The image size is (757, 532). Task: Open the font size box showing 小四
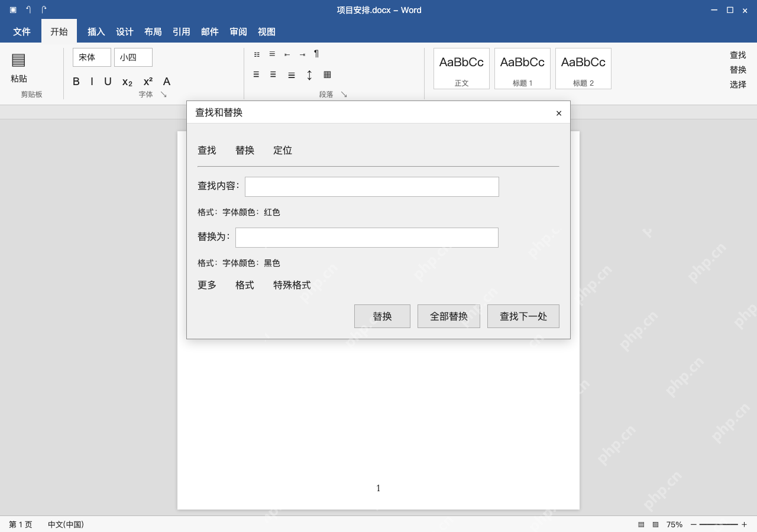pyautogui.click(x=133, y=57)
